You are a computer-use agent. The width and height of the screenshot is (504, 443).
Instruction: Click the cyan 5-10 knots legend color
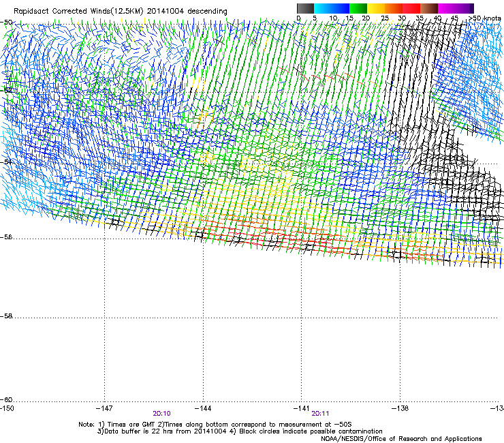[323, 8]
